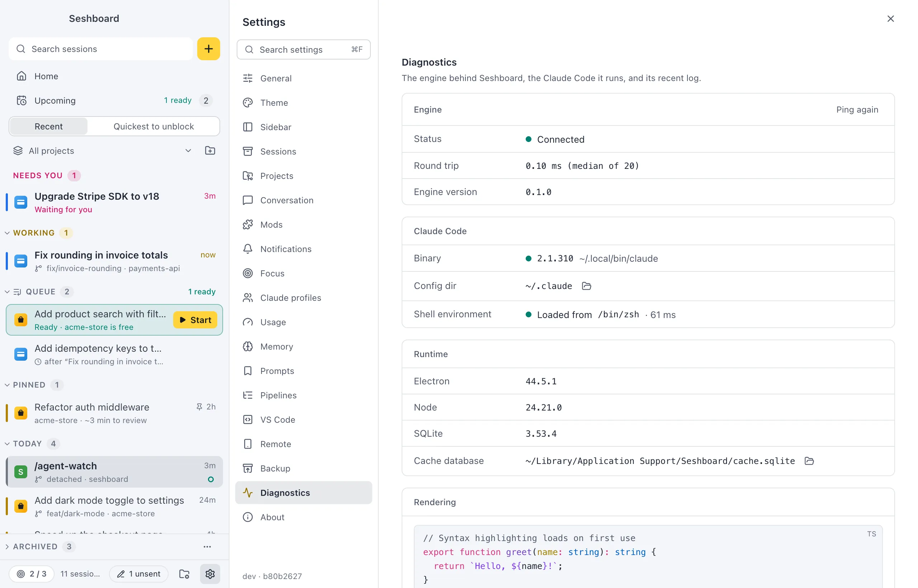Image resolution: width=918 pixels, height=588 pixels.
Task: Click the Home icon in the sidebar
Action: (22, 76)
